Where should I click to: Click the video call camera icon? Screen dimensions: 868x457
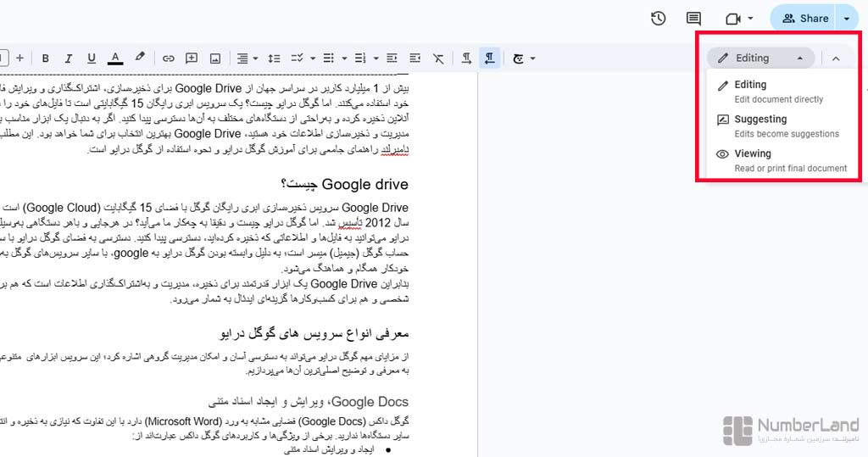click(x=733, y=19)
